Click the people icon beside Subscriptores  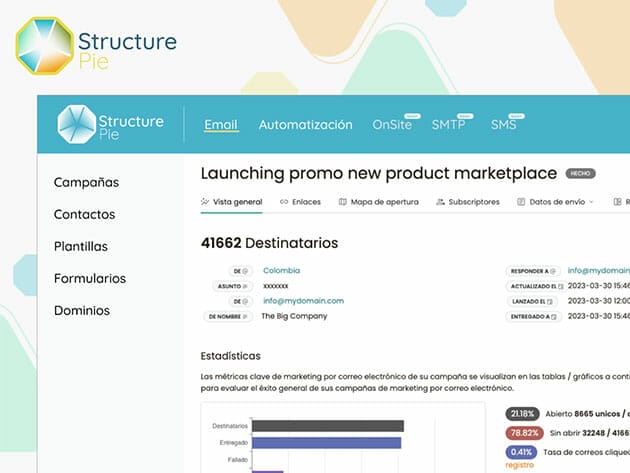point(441,202)
